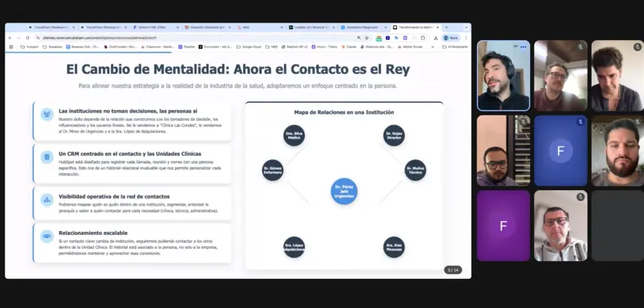Select the Dr. Rojas Director node
Image resolution: width=644 pixels, height=308 pixels.
[394, 136]
